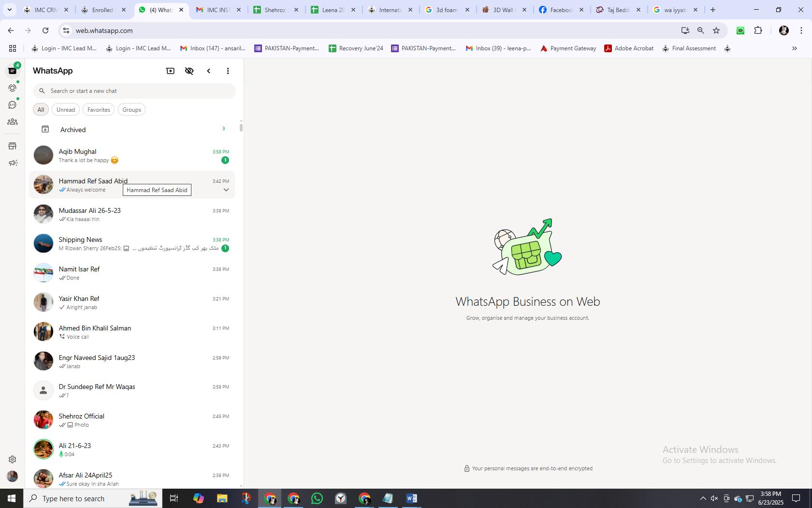Open the Adobe Acrobat bookmark
Screen dimensions: 812x508
629,48
